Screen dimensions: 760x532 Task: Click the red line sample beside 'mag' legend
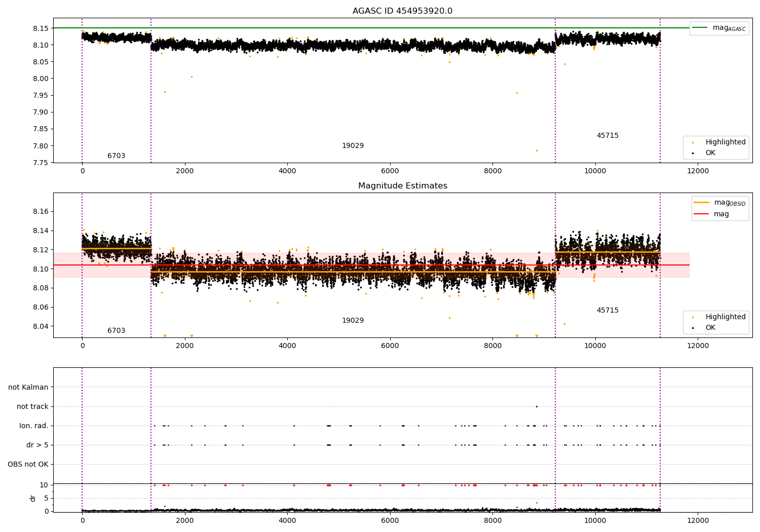[701, 214]
